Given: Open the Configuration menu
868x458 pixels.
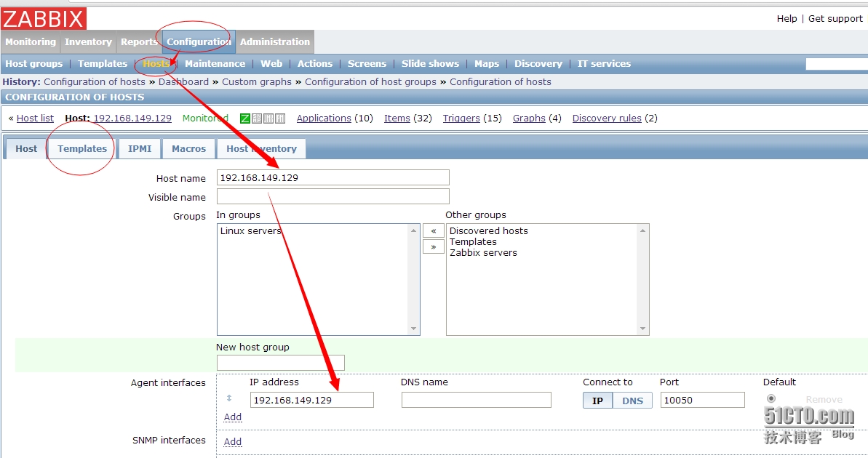Looking at the screenshot, I should (199, 42).
